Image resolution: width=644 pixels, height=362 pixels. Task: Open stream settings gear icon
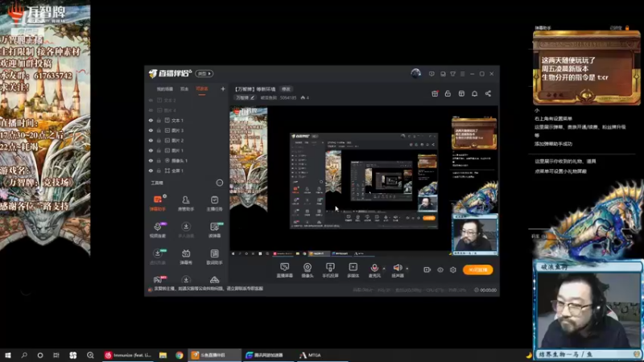[453, 269]
